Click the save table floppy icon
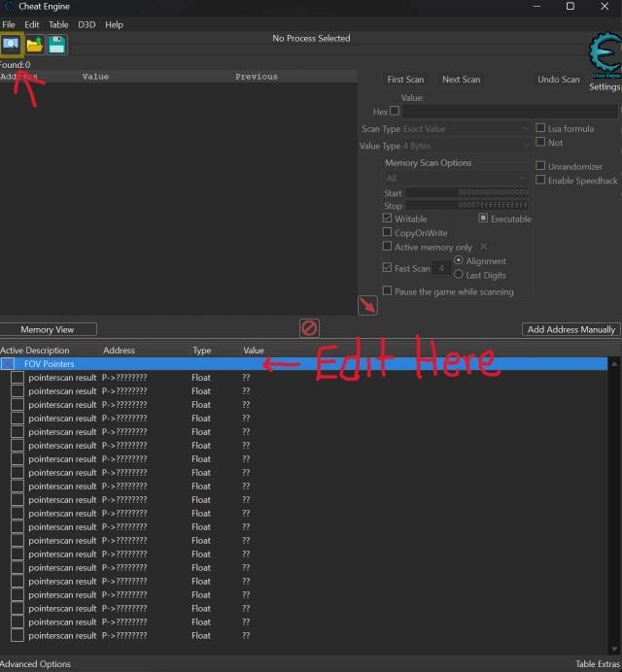This screenshot has width=622, height=672. click(x=57, y=44)
